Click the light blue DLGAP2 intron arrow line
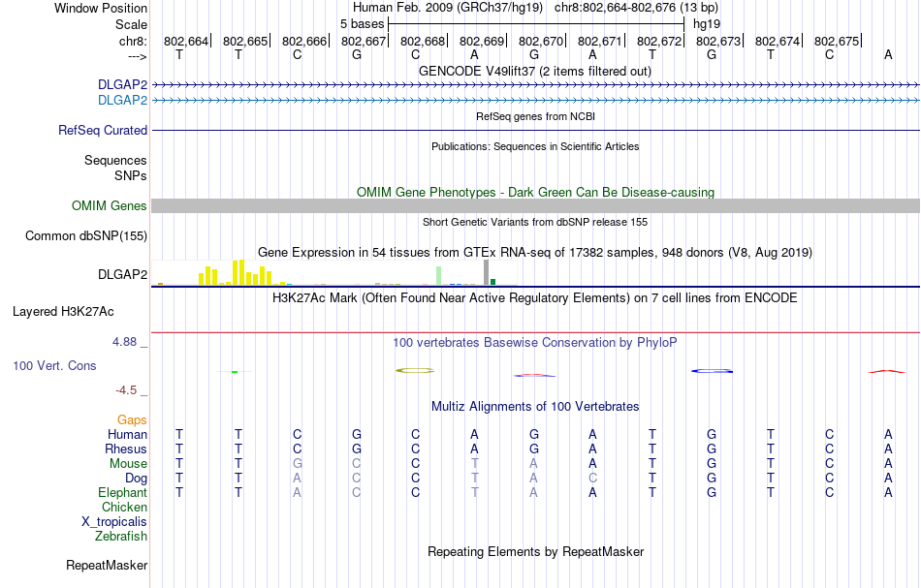Viewport: 921px width, 588px height. point(535,101)
